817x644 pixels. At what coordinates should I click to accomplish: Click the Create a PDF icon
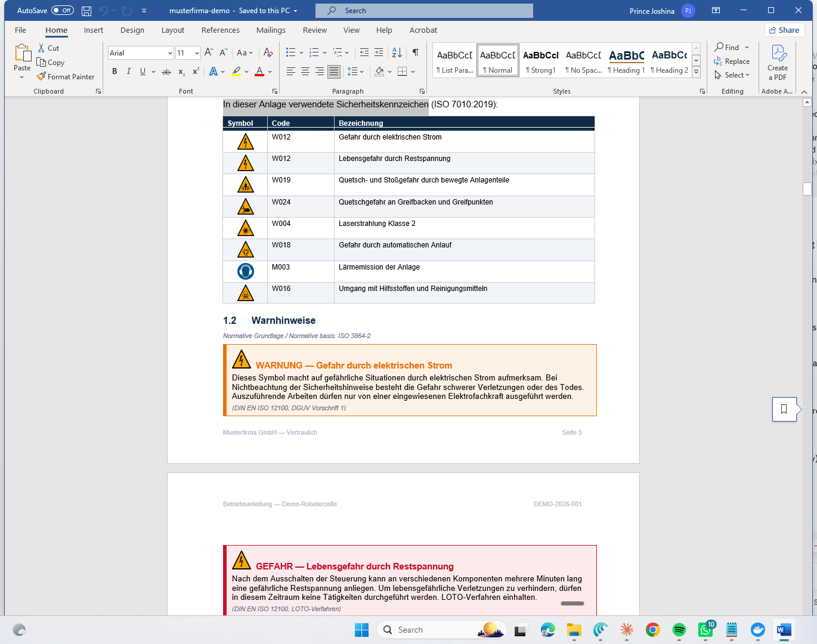(778, 63)
